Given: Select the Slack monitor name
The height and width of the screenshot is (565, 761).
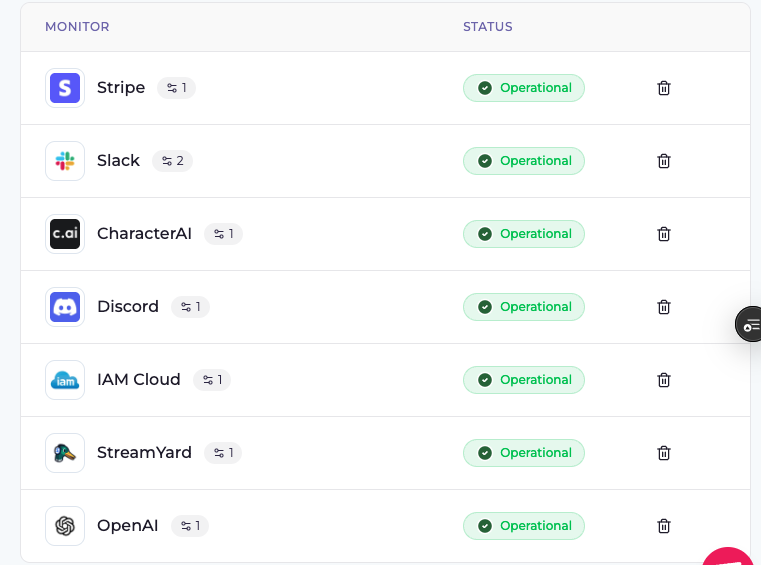Looking at the screenshot, I should 118,161.
